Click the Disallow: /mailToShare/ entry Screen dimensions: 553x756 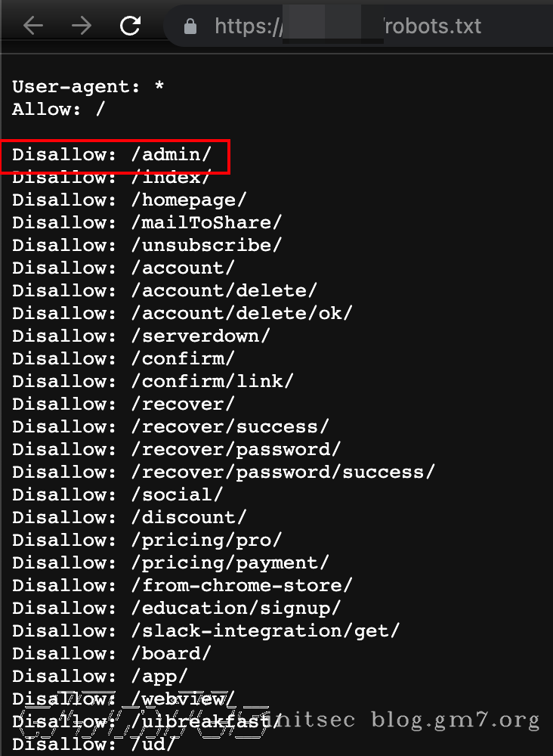147,223
